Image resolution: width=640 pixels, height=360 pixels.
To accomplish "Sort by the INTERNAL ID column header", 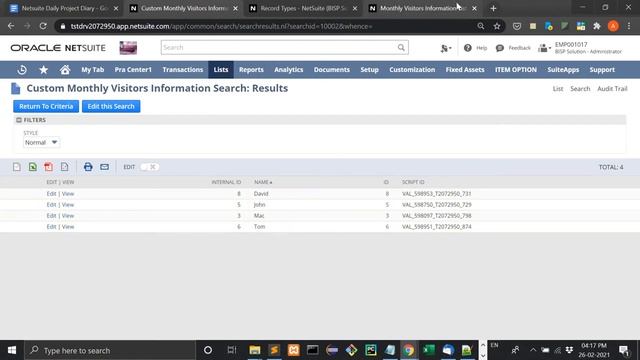I will pos(226,182).
